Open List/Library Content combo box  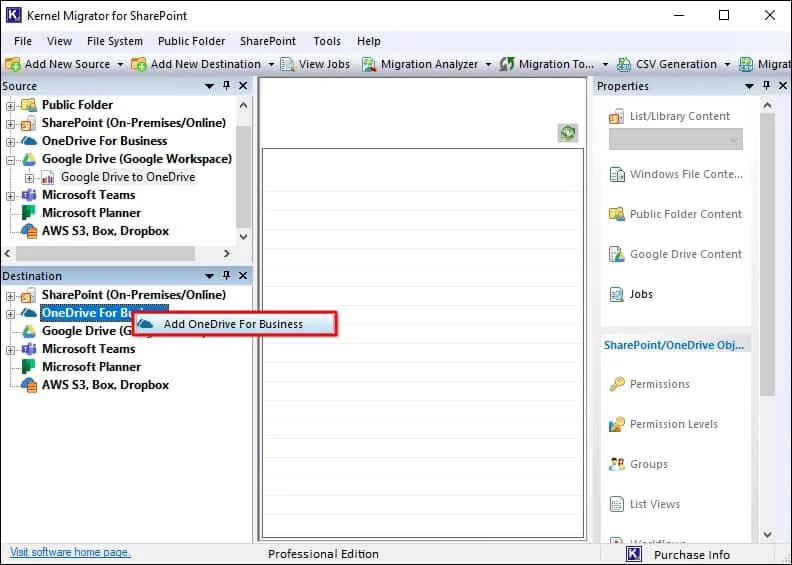coord(676,139)
